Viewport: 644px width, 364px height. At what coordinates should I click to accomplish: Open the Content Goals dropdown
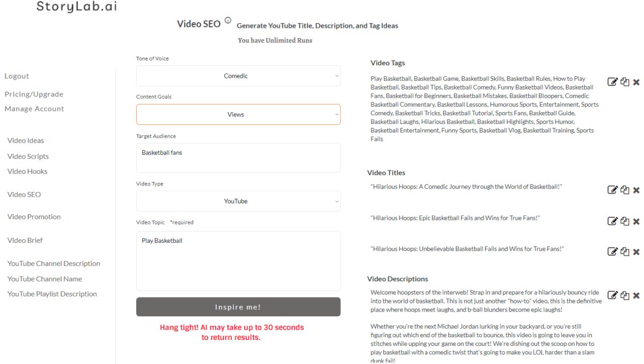click(238, 114)
